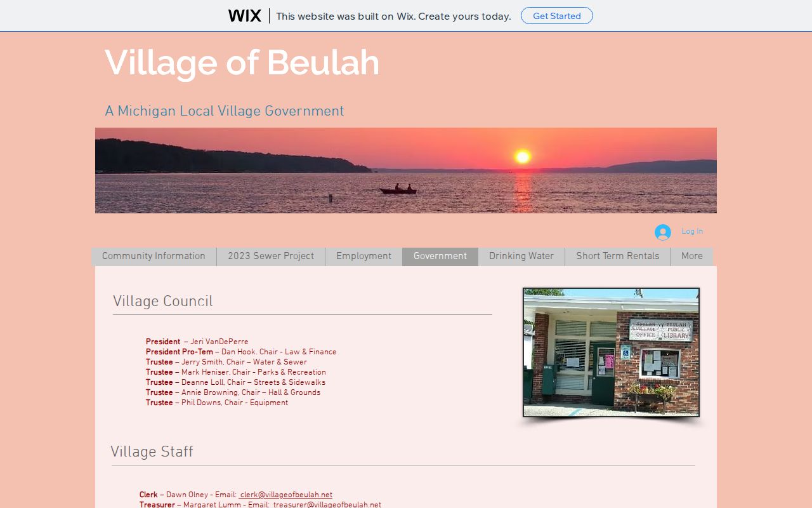Click the President Jeri VanDePerre line
812x508 pixels.
197,342
